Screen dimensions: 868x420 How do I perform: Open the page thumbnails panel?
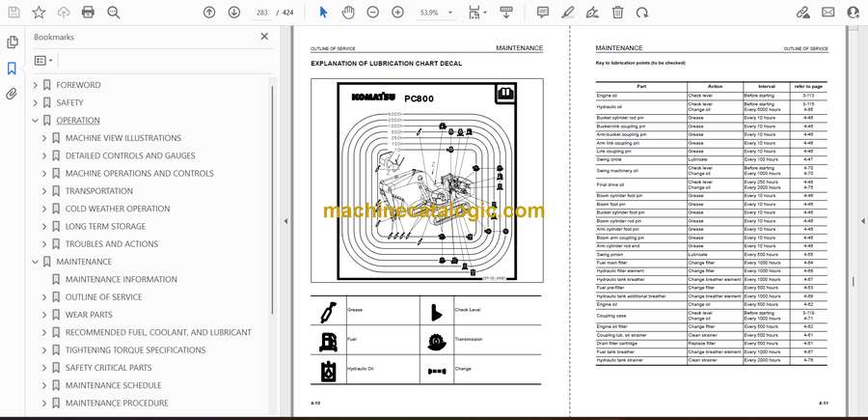pos(13,42)
